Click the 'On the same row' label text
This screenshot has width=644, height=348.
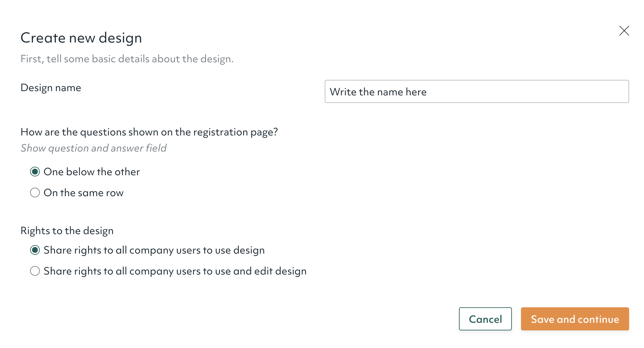click(x=84, y=193)
